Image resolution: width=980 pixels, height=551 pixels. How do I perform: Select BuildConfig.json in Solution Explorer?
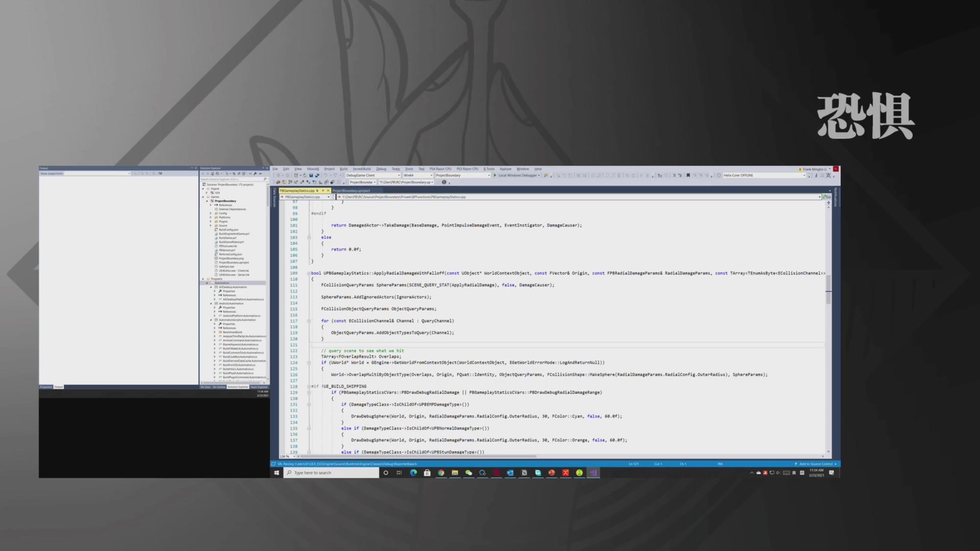pyautogui.click(x=229, y=230)
